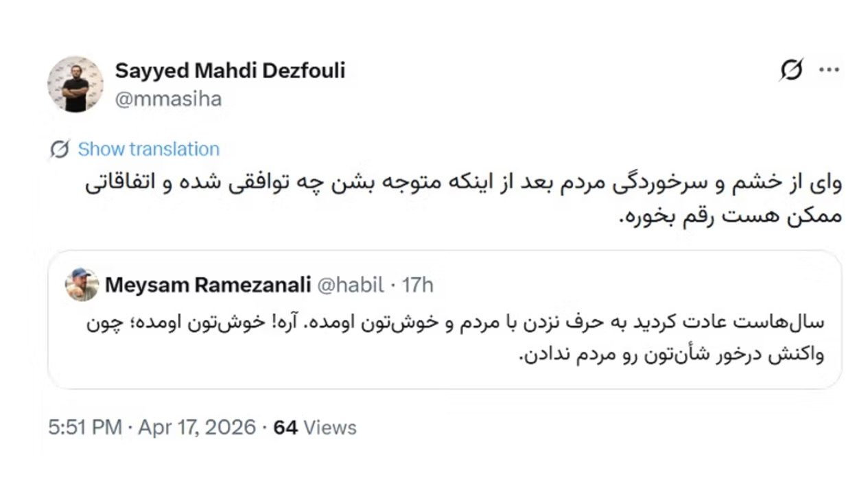
Task: Open the @mmasiha handle
Action: tap(168, 100)
